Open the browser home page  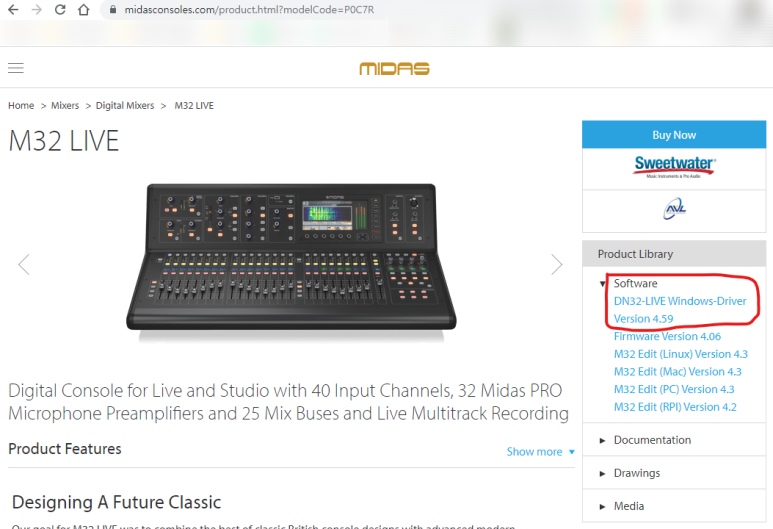click(x=84, y=9)
